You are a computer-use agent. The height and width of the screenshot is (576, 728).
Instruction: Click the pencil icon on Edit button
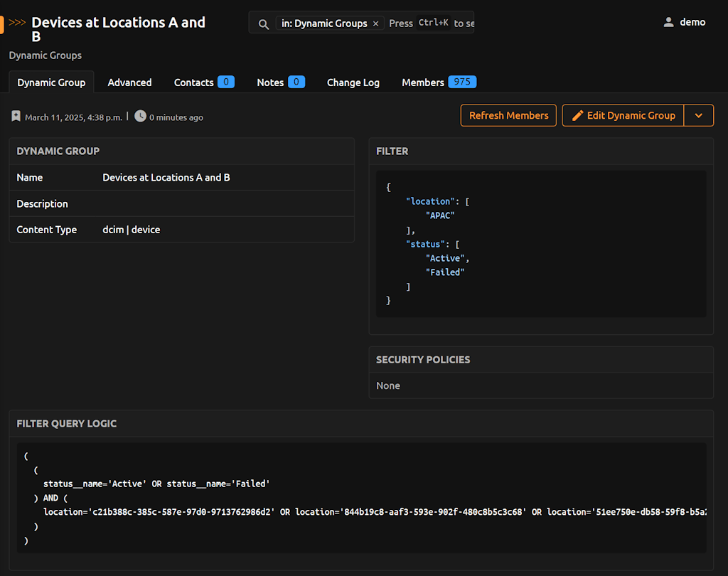(x=578, y=115)
